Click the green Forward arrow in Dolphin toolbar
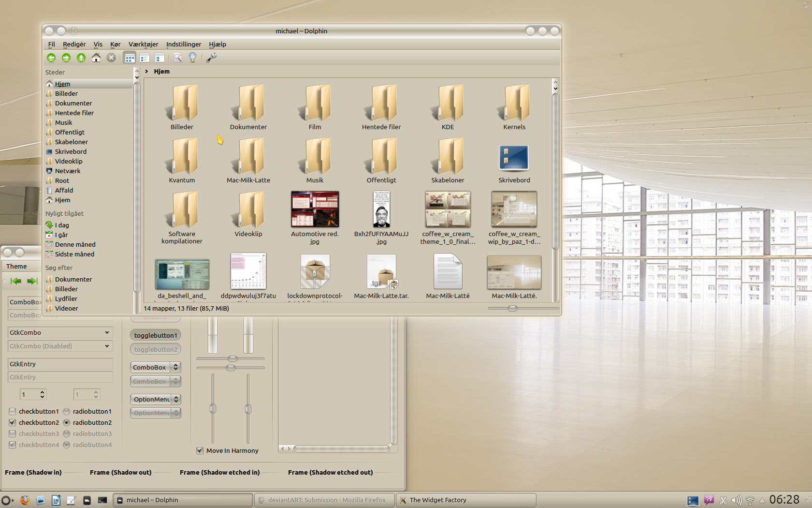Image resolution: width=812 pixels, height=508 pixels. pos(66,58)
